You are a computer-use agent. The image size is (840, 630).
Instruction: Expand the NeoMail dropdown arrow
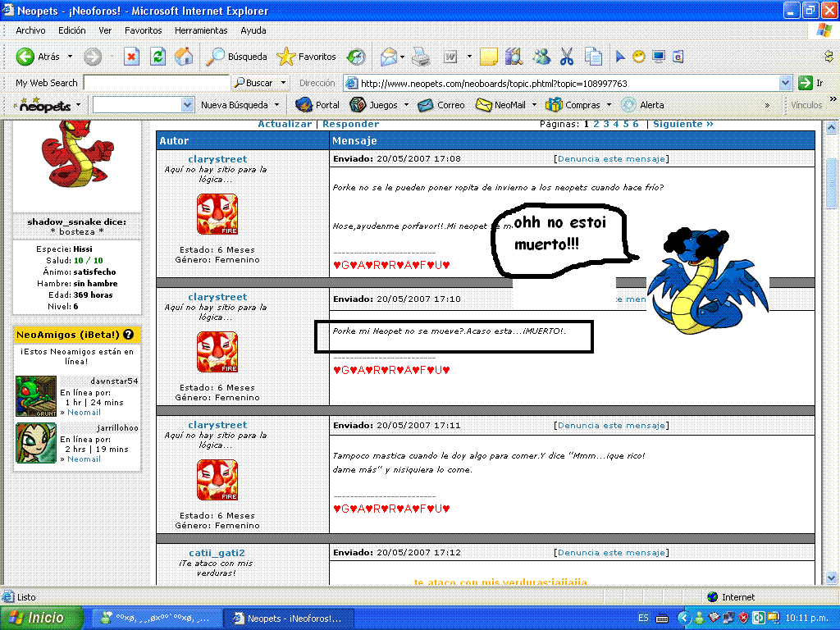[534, 105]
